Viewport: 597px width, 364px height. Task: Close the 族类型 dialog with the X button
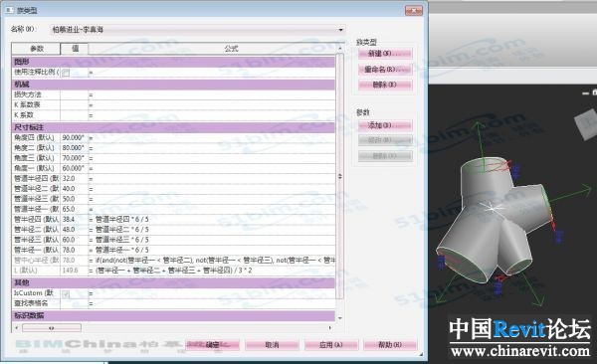coord(414,11)
